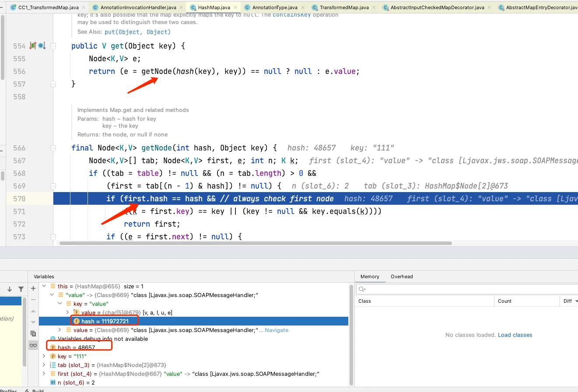Click the overridden-method gutter icon on line 554
This screenshot has width=578, height=392.
[42, 46]
